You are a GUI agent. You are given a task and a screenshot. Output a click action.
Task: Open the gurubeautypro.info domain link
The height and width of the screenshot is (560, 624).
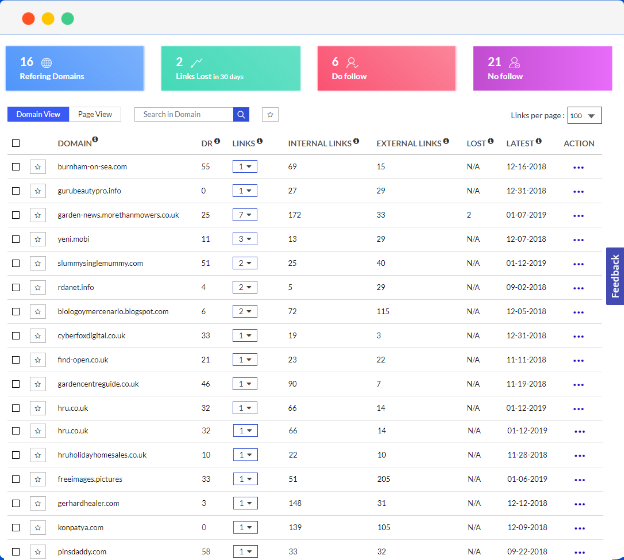pyautogui.click(x=89, y=191)
